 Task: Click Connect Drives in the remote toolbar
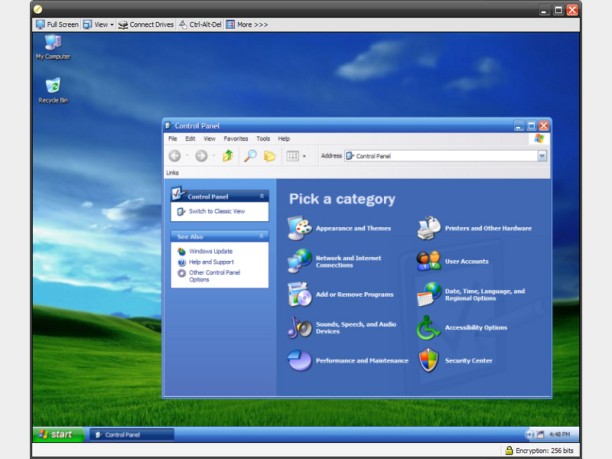click(146, 25)
